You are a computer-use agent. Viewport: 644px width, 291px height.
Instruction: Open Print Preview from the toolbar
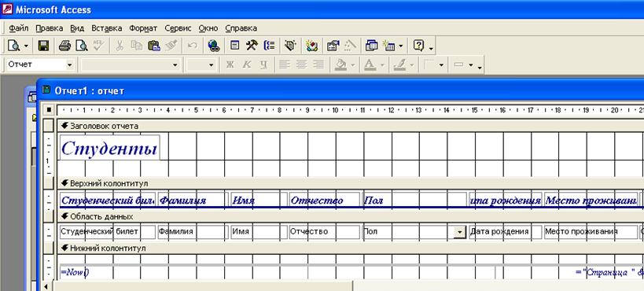tap(82, 45)
